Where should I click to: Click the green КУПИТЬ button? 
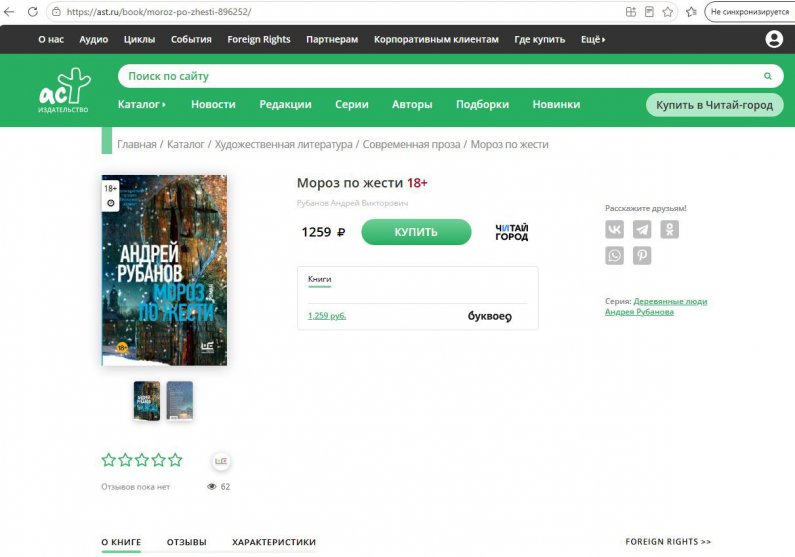coord(416,232)
